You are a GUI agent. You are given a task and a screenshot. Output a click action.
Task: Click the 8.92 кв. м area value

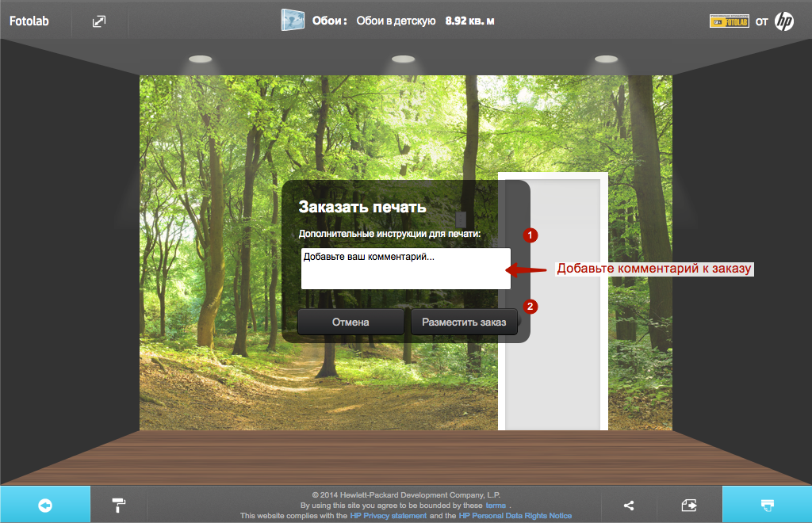(x=469, y=21)
